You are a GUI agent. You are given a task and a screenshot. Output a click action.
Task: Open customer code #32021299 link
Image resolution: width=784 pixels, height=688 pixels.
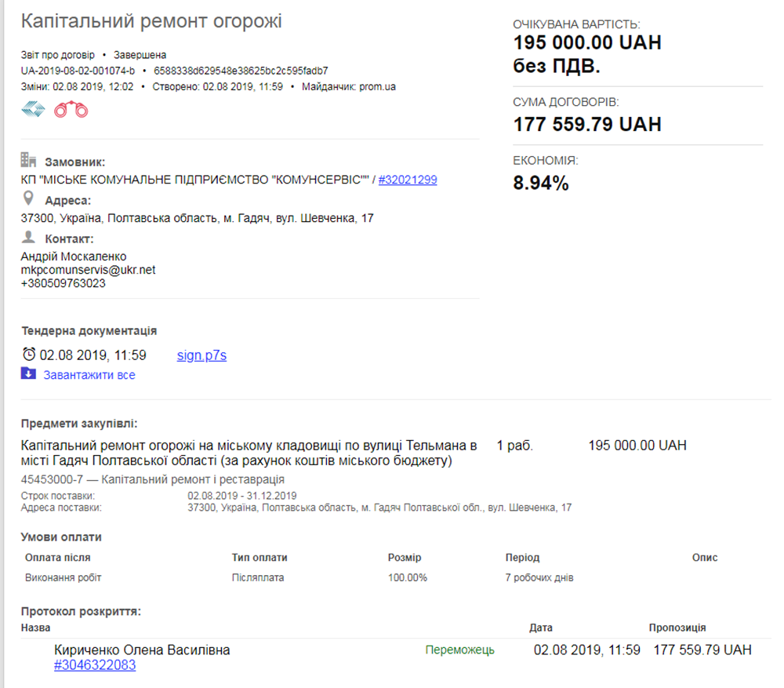click(407, 180)
